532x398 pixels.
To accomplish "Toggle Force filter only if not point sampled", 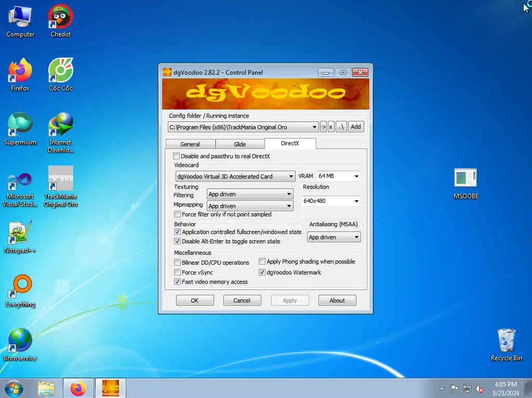I will pos(177,214).
